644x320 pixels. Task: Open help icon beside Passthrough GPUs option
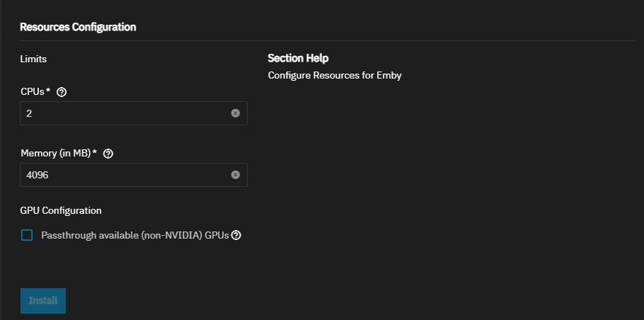236,235
